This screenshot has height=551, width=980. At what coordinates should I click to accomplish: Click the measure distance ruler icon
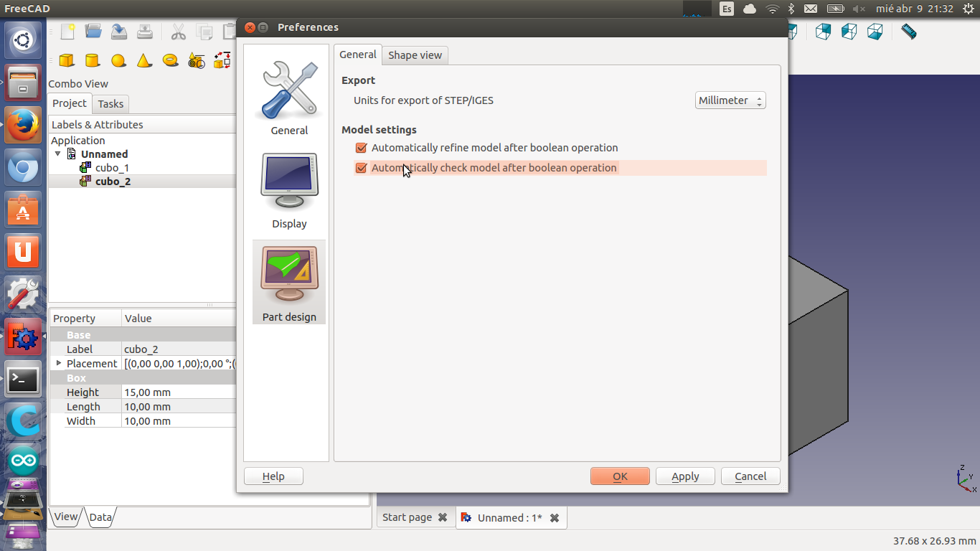pos(908,32)
